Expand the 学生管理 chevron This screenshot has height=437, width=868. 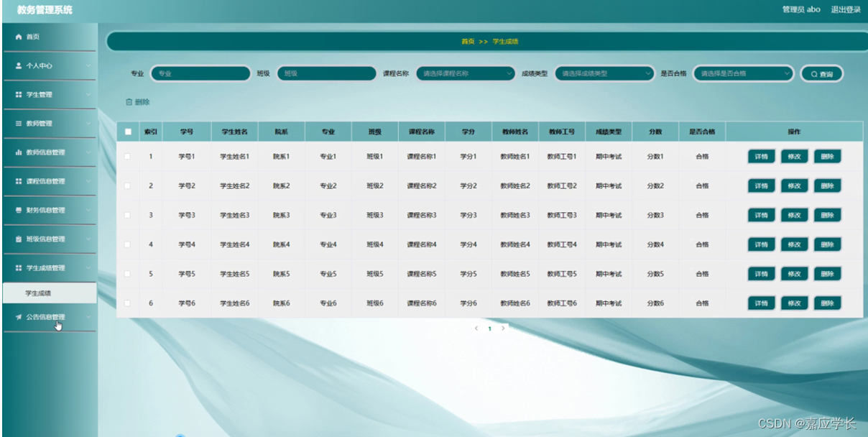[x=88, y=94]
